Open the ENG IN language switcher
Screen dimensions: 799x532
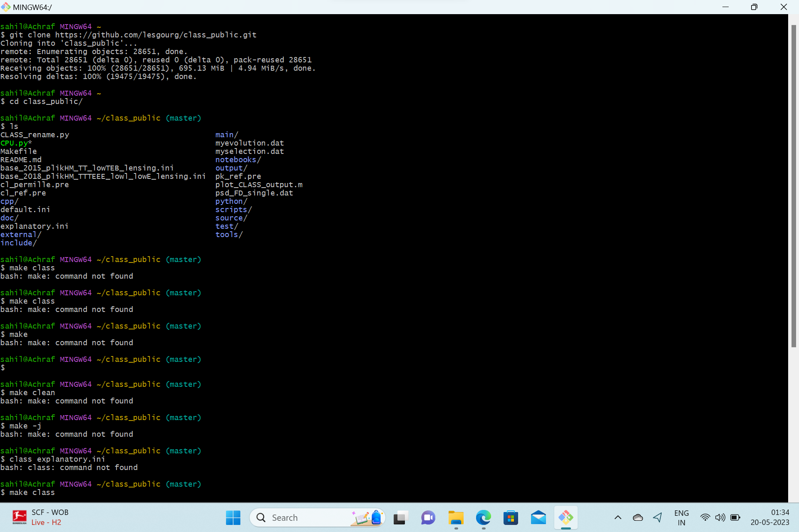point(681,517)
